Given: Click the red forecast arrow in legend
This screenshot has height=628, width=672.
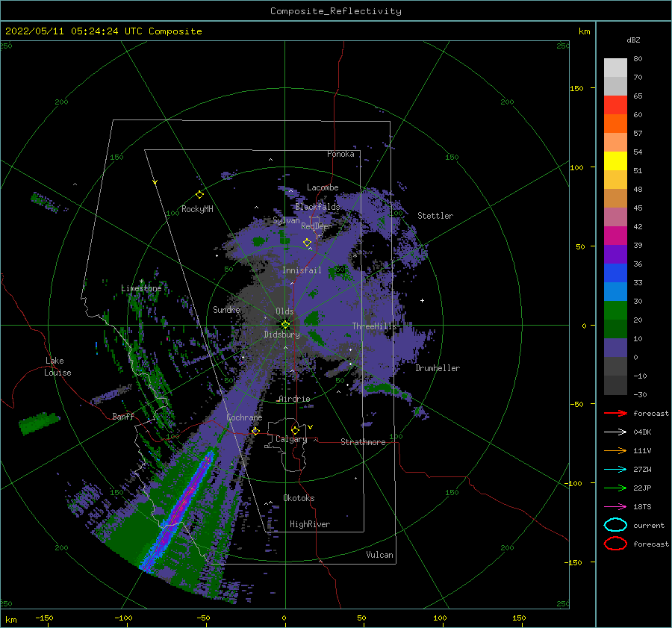Looking at the screenshot, I should click(x=615, y=413).
